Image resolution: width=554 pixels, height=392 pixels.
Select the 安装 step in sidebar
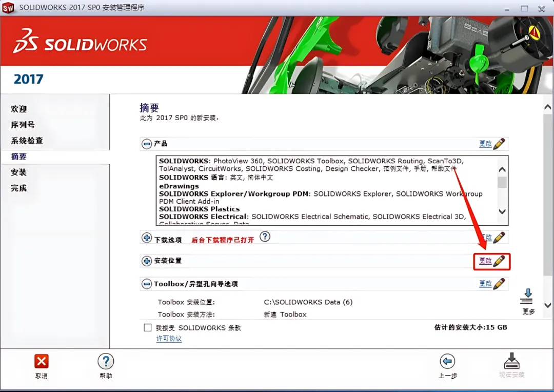[x=19, y=172]
